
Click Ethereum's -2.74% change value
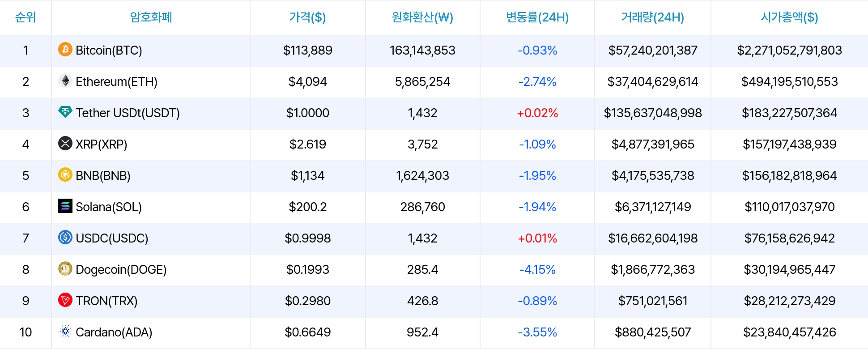tap(537, 81)
